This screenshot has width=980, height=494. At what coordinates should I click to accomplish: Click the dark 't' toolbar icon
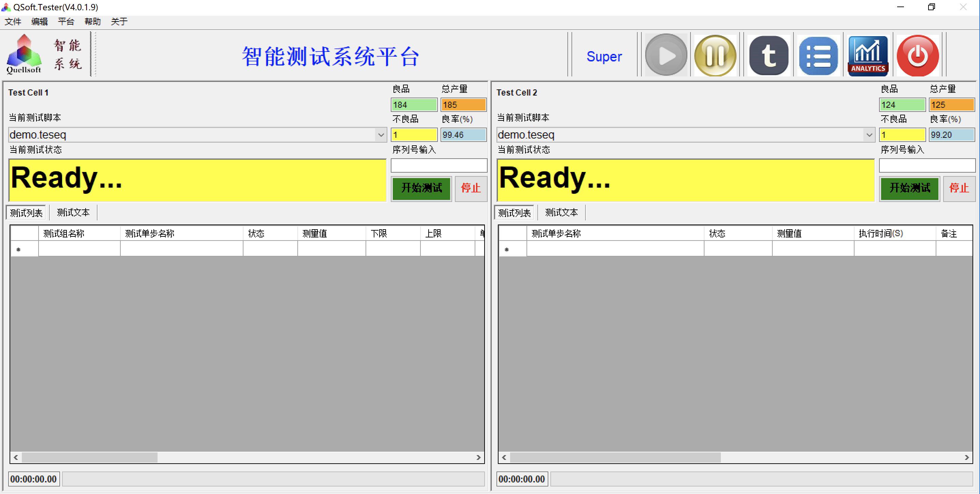[768, 56]
